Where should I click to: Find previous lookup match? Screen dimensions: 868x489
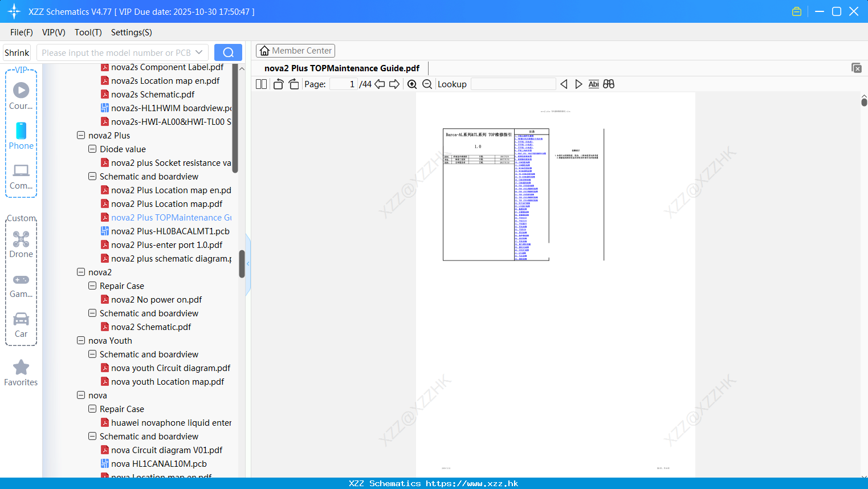click(564, 84)
